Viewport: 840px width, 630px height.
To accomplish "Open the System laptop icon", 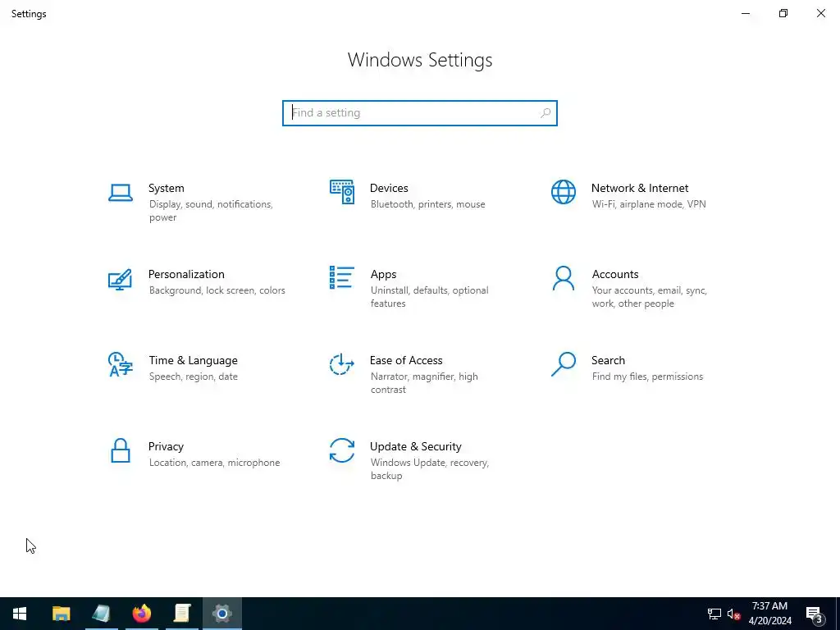I will pos(120,192).
